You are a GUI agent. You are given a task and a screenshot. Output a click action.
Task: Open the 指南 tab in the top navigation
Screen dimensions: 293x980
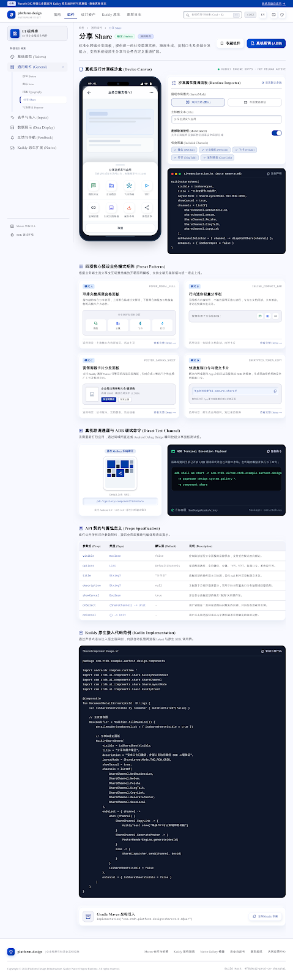tap(57, 14)
